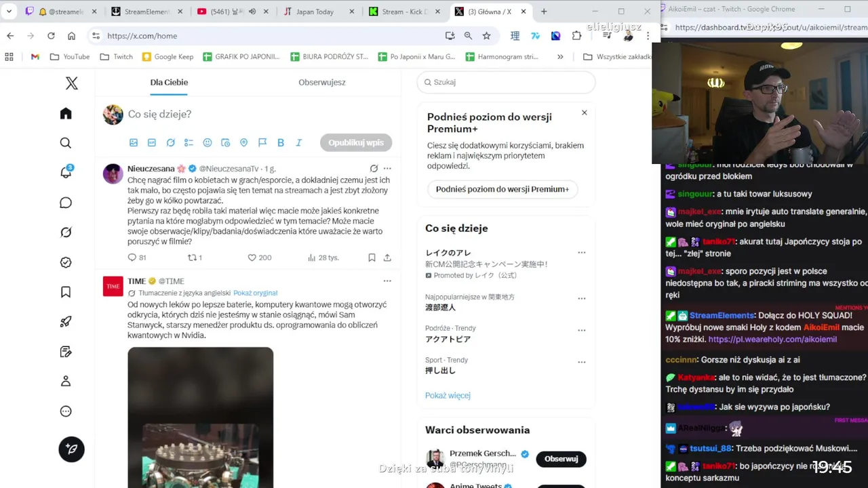Open Bookmarks icon in X sidebar

(66, 292)
